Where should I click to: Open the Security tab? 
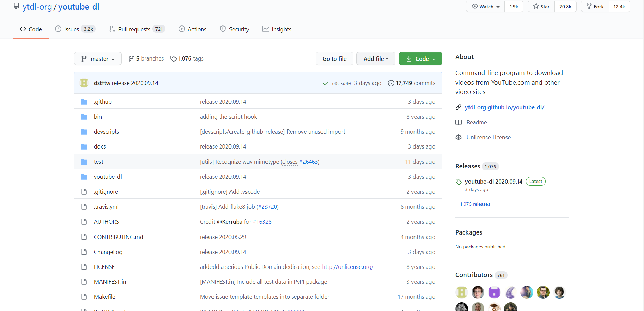point(234,29)
